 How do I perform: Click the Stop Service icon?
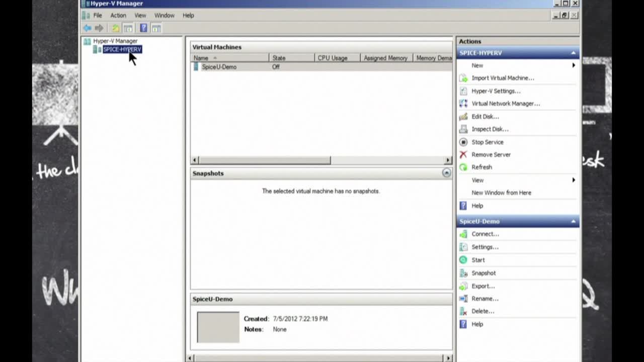click(463, 142)
